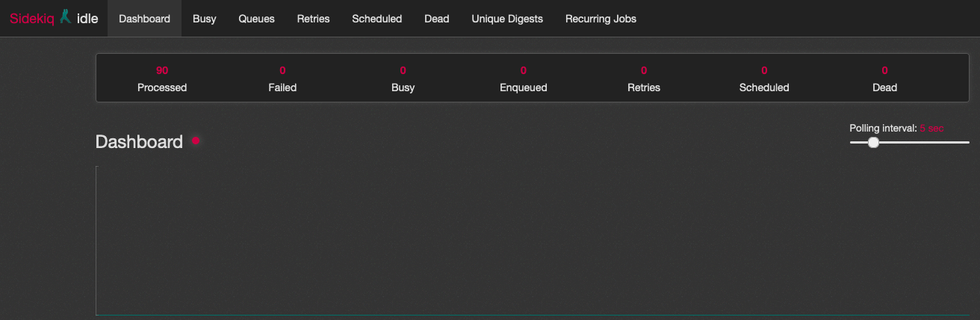This screenshot has width=980, height=320.
Task: Select the Scheduled tab in navbar
Action: click(x=376, y=19)
